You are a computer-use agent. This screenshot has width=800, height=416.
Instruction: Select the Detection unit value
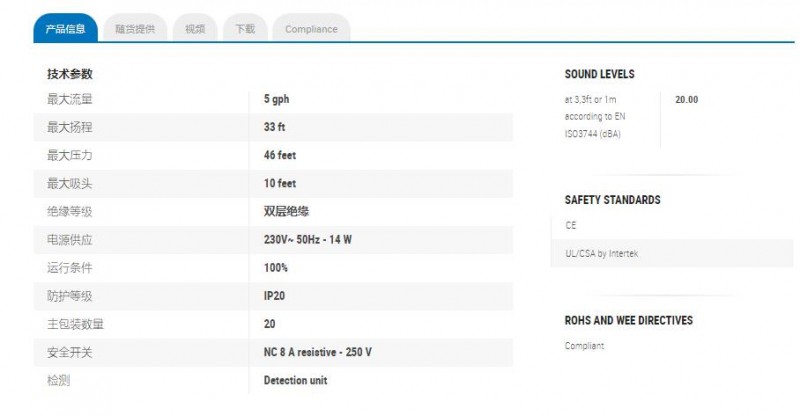coord(295,380)
